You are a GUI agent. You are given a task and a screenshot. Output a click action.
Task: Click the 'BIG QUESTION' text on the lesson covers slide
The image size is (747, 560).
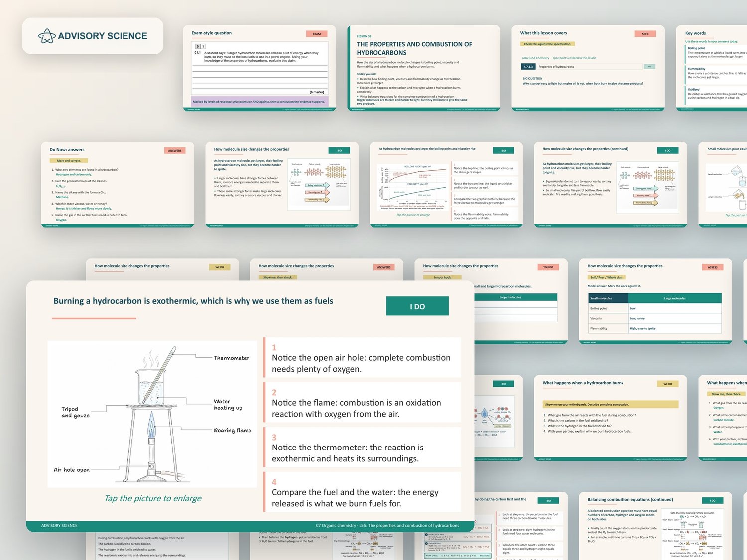(x=532, y=78)
